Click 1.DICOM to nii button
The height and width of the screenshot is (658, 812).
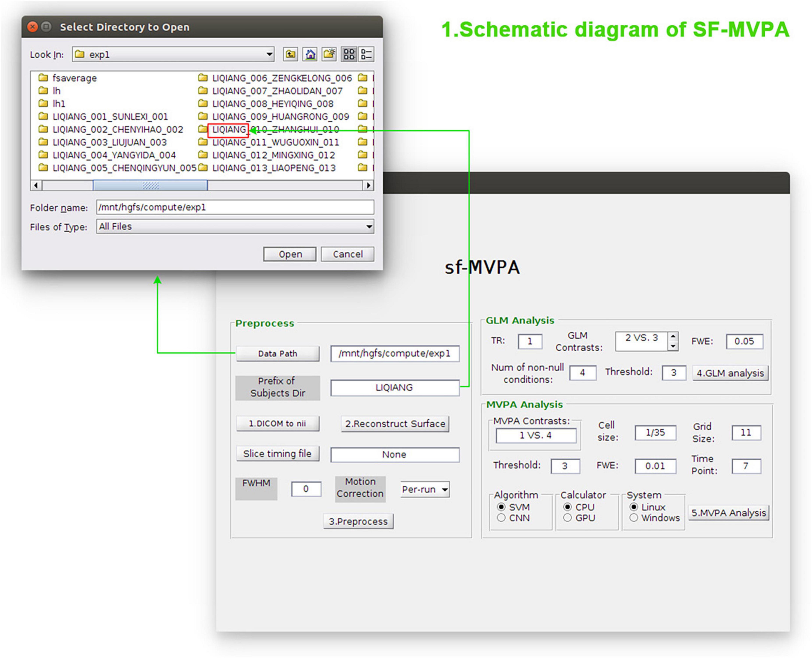(x=278, y=423)
